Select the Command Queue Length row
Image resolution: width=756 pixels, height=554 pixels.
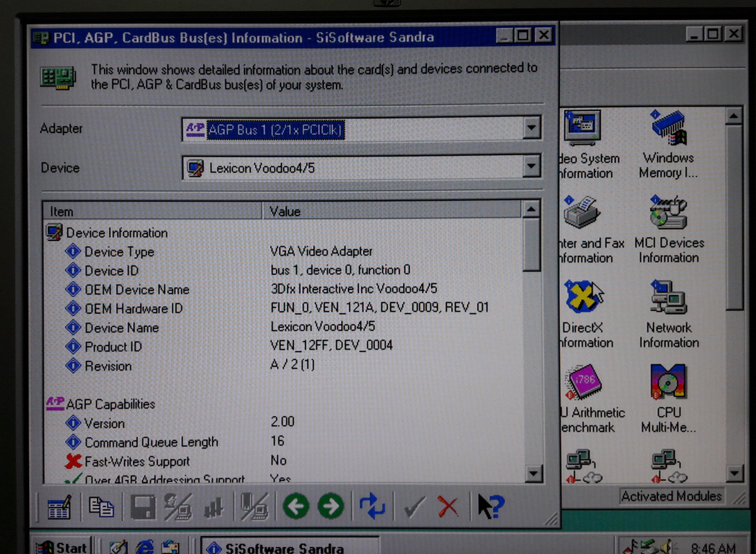pos(283,442)
